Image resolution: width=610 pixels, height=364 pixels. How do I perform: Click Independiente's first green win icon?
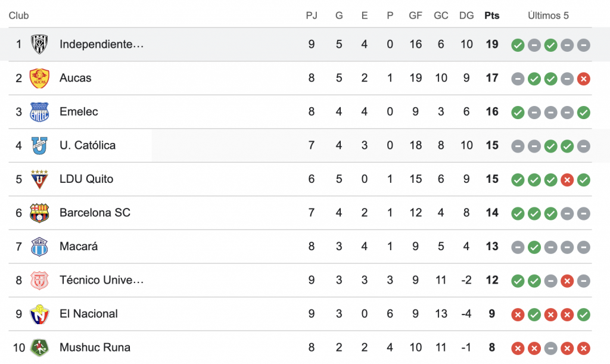518,45
